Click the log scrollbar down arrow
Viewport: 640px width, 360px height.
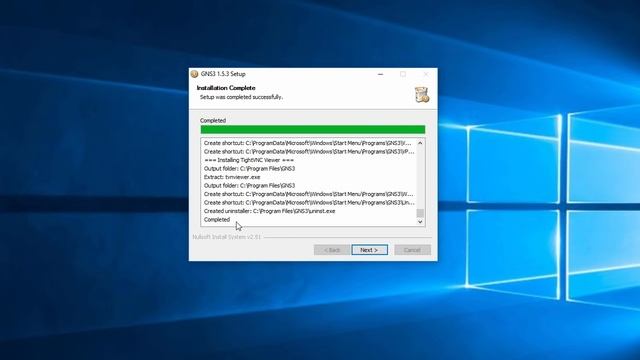coord(420,222)
